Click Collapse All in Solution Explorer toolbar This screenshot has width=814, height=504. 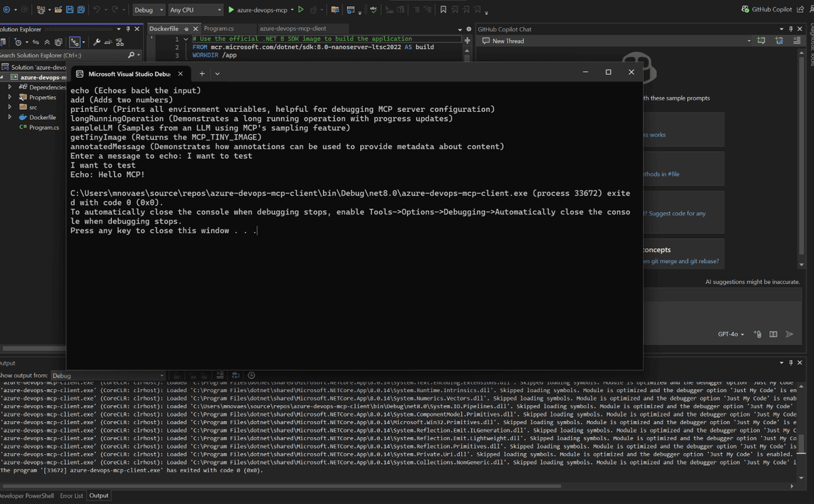[x=47, y=42]
